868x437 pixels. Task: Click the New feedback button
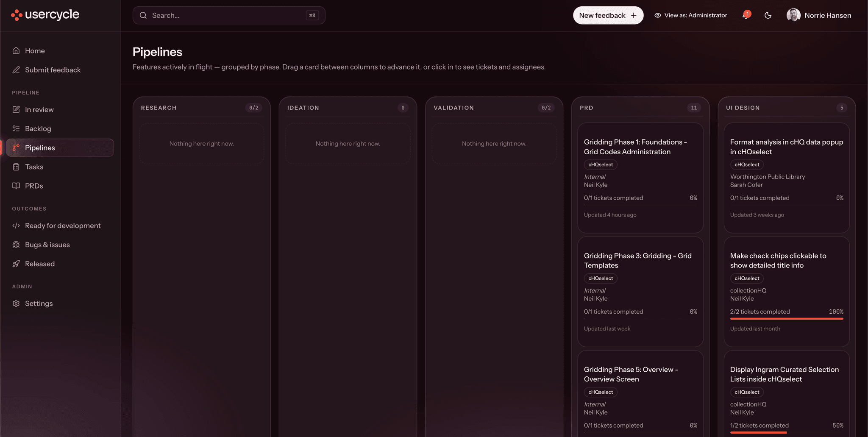pos(608,16)
